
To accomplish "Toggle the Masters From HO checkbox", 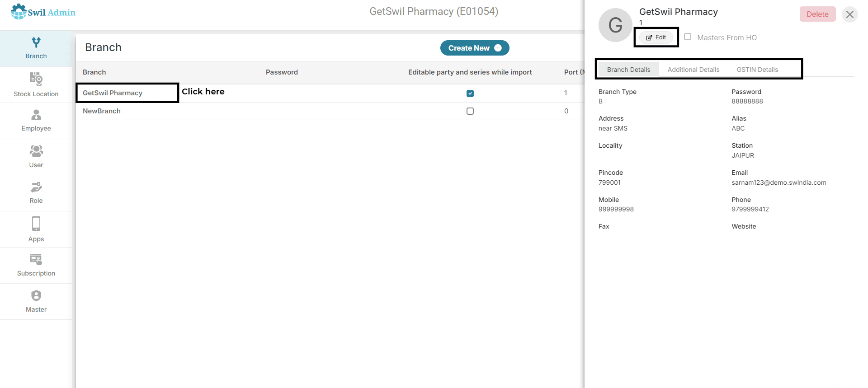I will coord(688,37).
